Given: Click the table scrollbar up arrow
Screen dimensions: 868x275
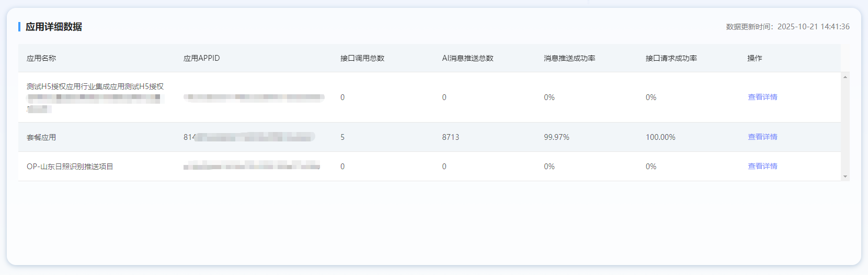Looking at the screenshot, I should 845,78.
